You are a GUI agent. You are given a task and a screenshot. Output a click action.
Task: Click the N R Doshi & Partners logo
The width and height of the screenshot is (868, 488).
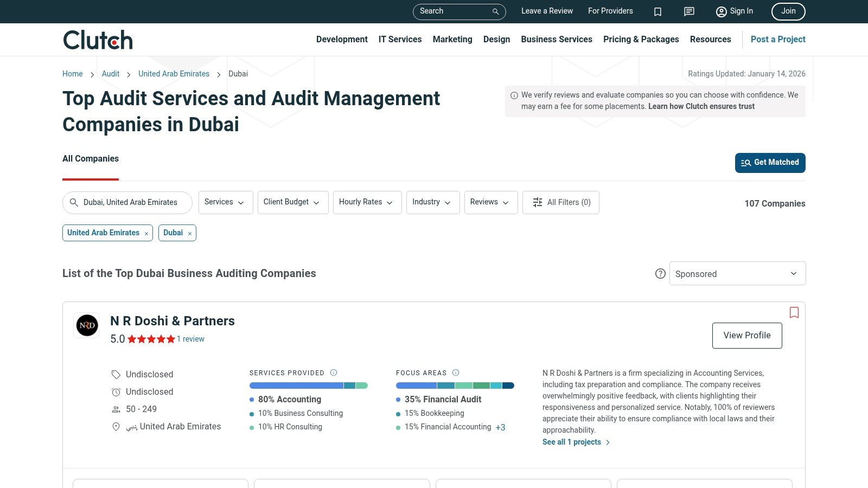[x=86, y=325]
